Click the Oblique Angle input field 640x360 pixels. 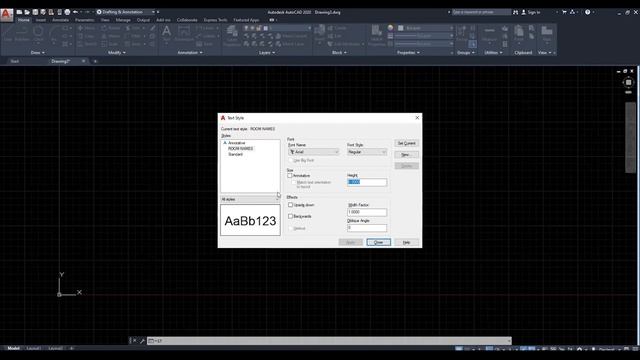[367, 228]
